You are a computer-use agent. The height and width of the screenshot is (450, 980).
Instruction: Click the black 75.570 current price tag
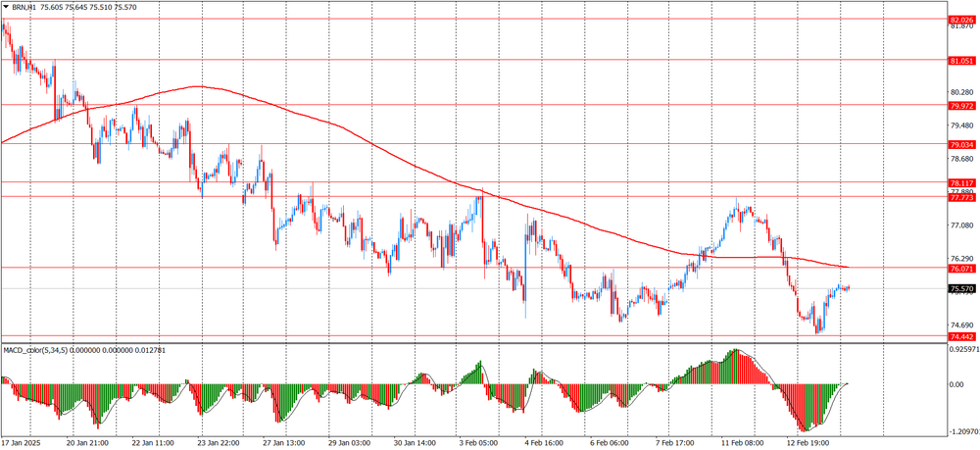coord(961,288)
